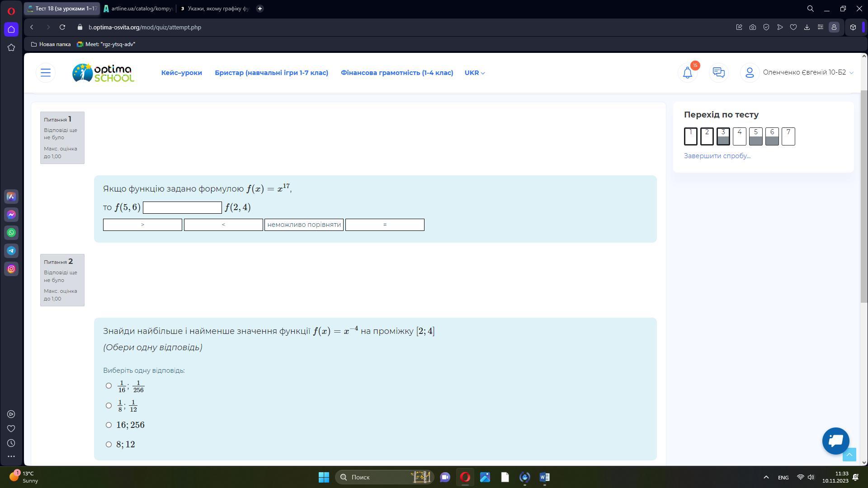Select the radio option 16; 256
This screenshot has height=488, width=868.
pyautogui.click(x=108, y=425)
